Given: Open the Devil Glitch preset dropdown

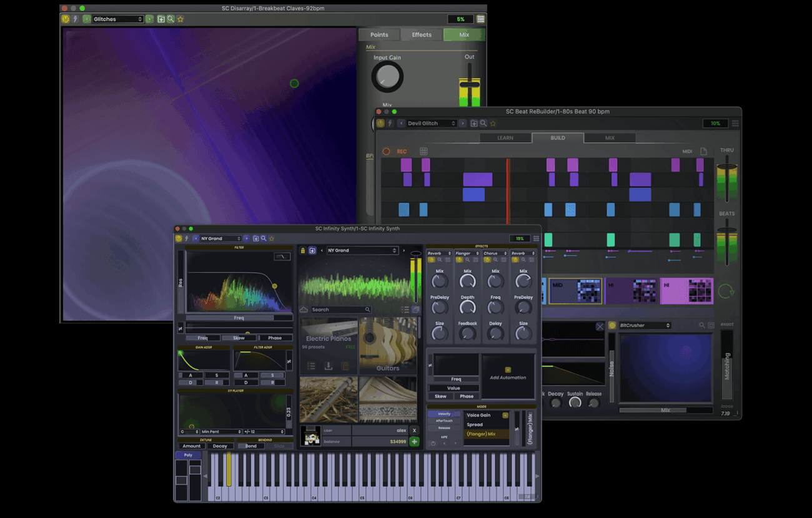Looking at the screenshot, I should 432,124.
